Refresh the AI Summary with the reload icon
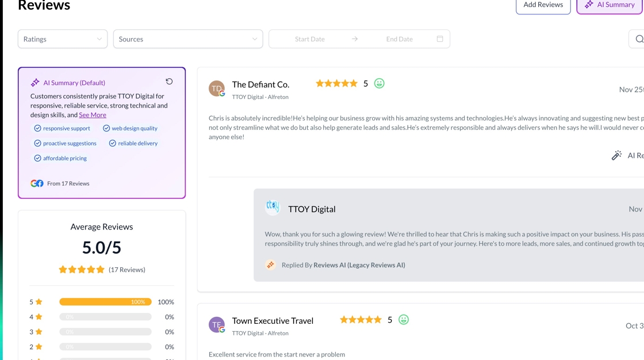644x360 pixels. pyautogui.click(x=169, y=81)
